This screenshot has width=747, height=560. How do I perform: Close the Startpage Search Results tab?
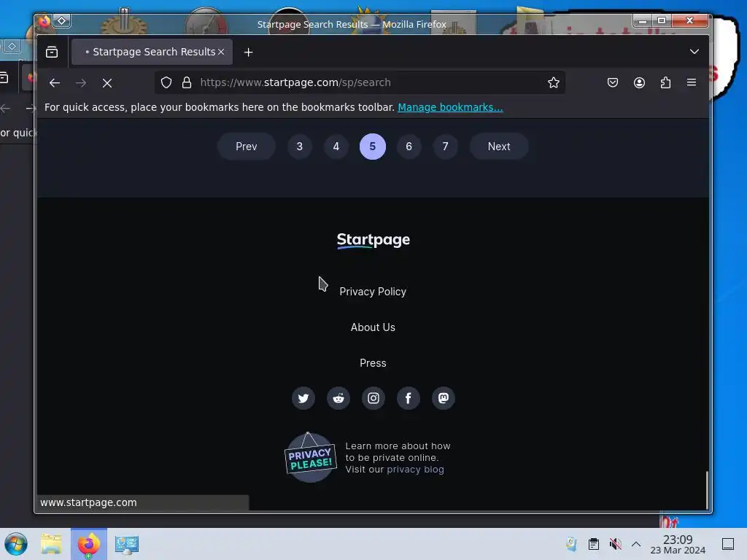tap(221, 52)
